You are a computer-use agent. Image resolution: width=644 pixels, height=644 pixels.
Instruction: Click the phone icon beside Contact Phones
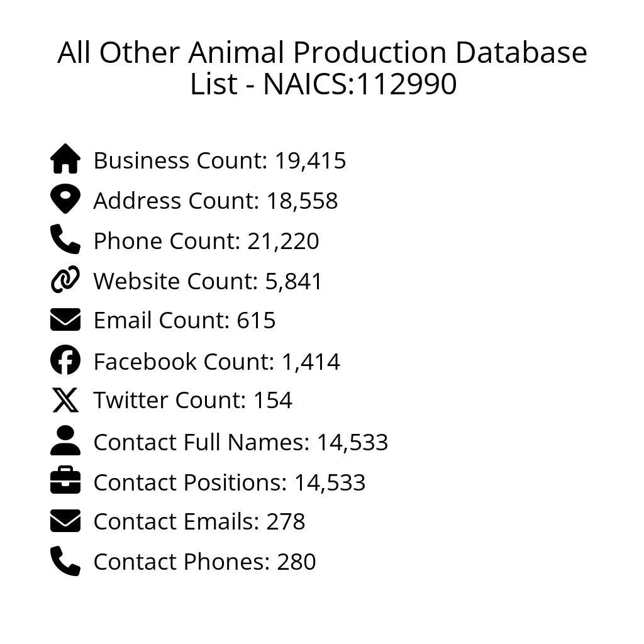pyautogui.click(x=65, y=562)
